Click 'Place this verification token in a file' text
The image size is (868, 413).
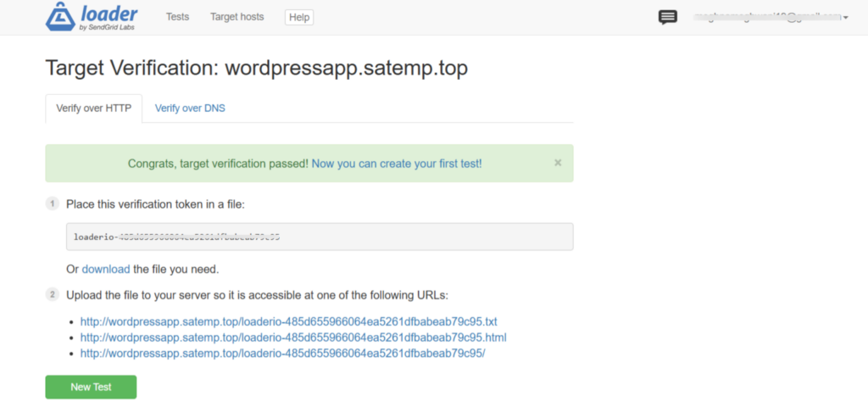point(156,204)
